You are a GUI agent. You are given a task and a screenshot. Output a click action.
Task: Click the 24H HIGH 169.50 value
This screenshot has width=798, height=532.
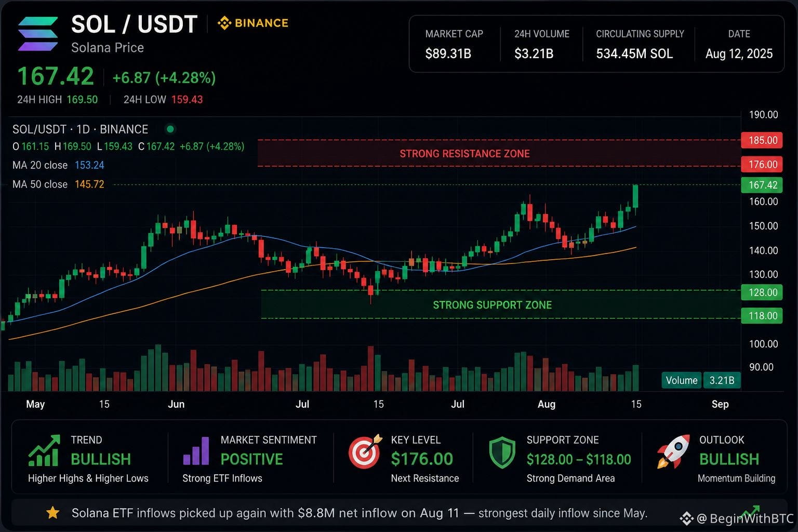point(82,99)
